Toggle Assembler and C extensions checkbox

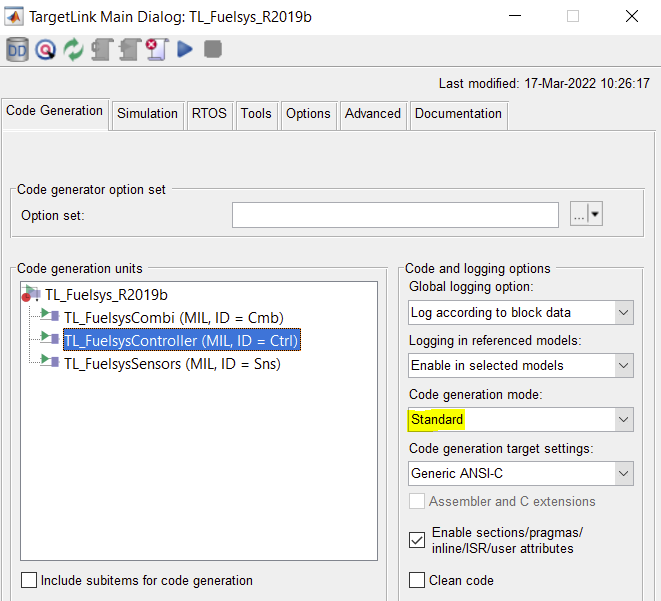coord(417,502)
